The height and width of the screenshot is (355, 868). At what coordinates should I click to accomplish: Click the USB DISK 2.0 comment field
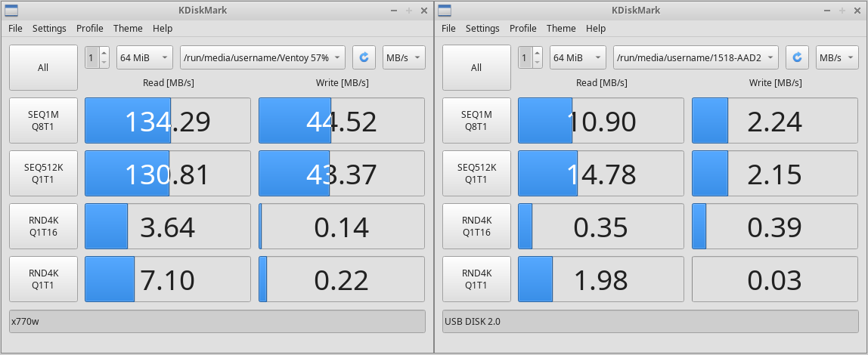pyautogui.click(x=650, y=321)
